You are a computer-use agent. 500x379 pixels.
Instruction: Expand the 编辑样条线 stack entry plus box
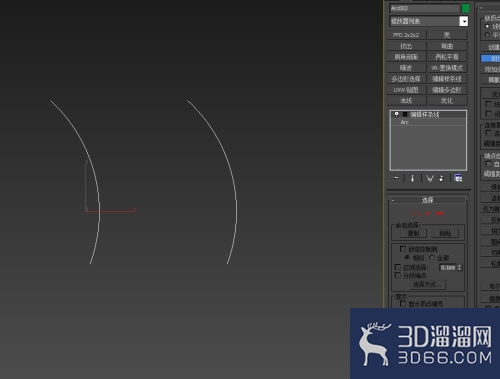point(405,114)
